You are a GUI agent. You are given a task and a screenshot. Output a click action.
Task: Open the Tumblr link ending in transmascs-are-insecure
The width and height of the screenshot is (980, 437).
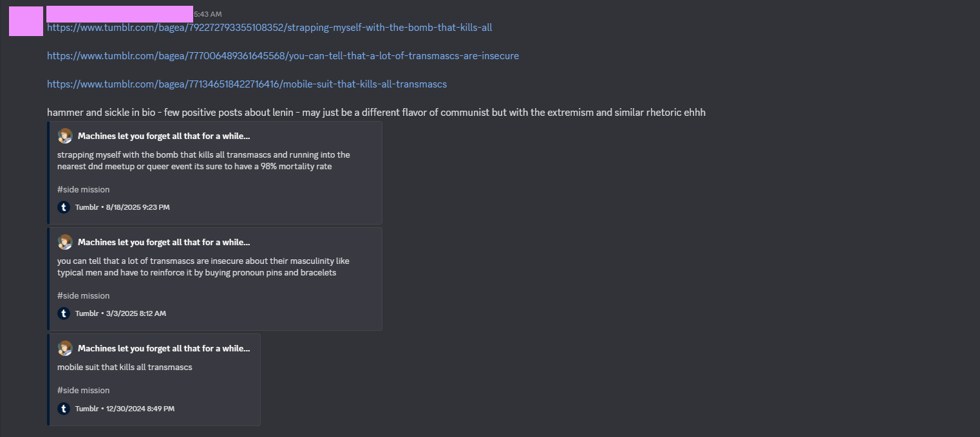coord(283,56)
